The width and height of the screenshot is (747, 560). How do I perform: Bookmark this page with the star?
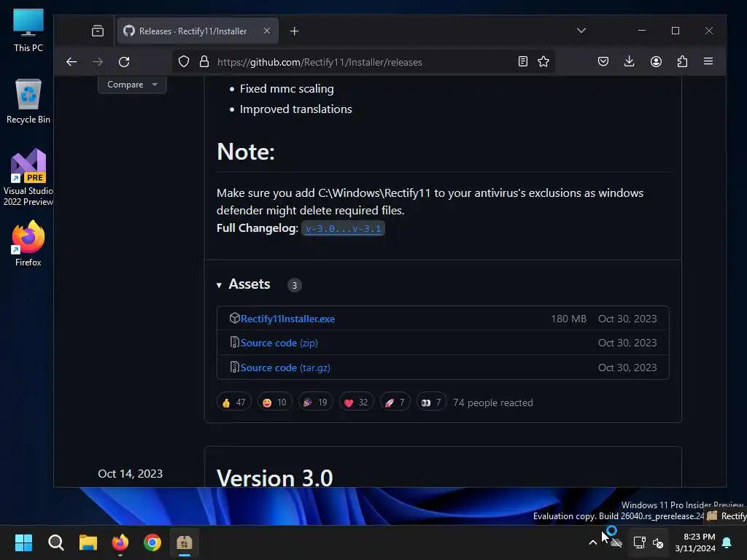(543, 61)
